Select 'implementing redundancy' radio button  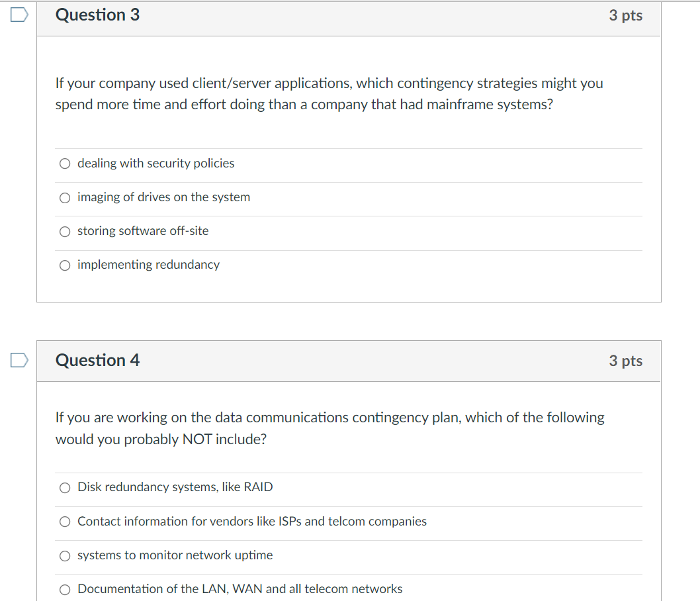[65, 265]
